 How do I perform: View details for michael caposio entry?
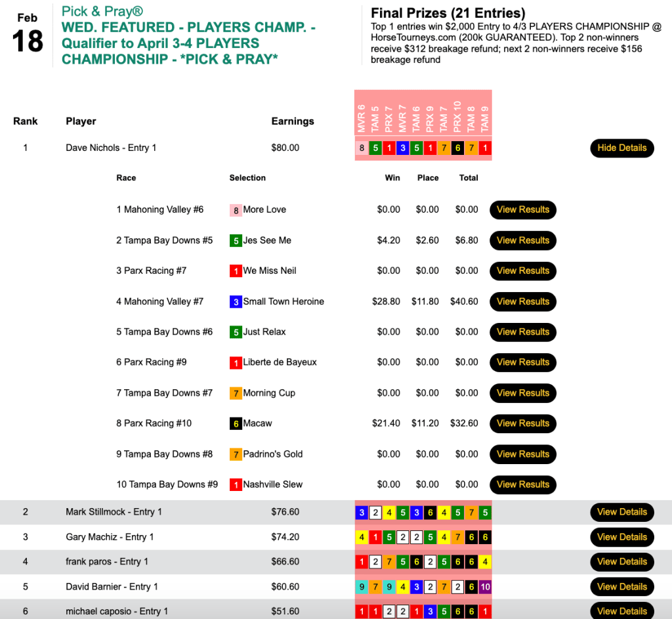pos(621,610)
